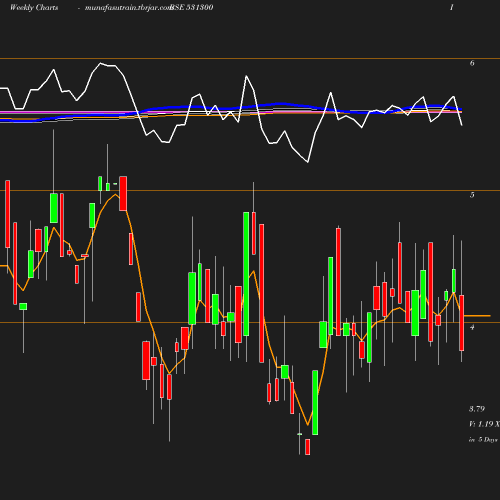Click the price axis label '5'
The width and height of the screenshot is (500, 500).
[472, 195]
